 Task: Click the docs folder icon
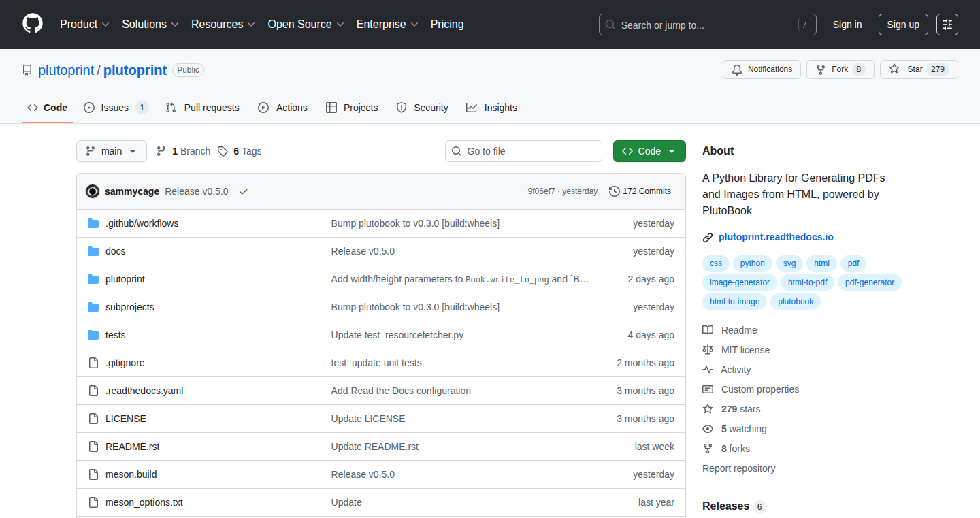point(93,251)
